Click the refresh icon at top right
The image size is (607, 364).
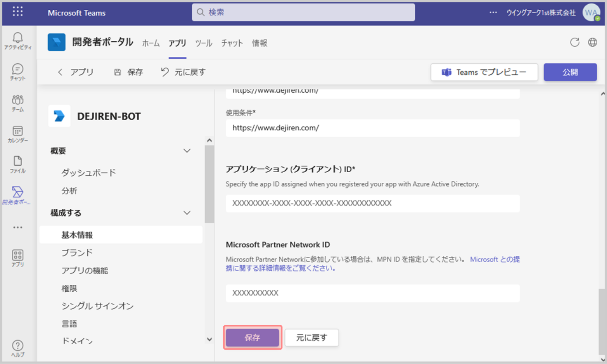[x=574, y=42]
